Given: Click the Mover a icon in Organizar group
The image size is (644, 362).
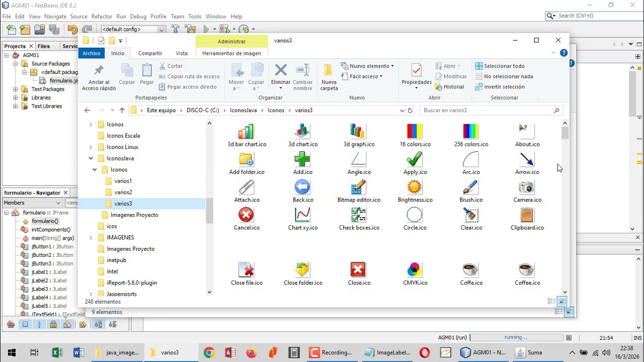Looking at the screenshot, I should [236, 70].
